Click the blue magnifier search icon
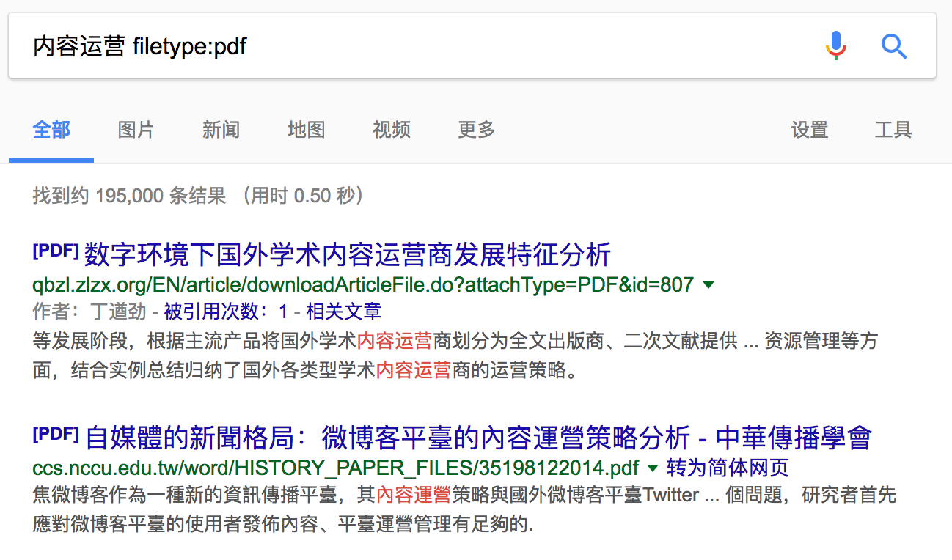 pyautogui.click(x=894, y=47)
